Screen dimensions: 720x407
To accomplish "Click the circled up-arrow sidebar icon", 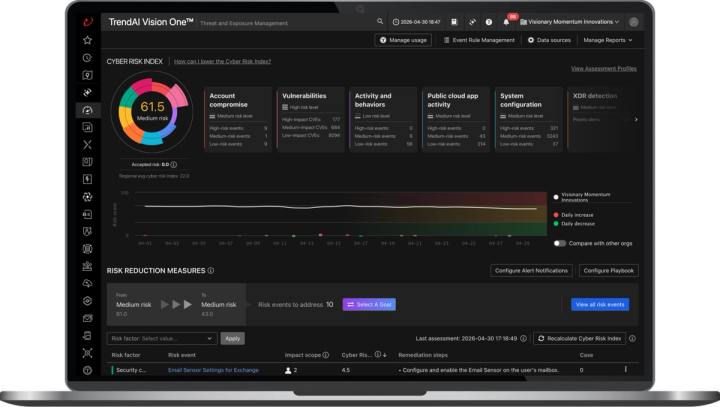I will [x=87, y=370].
